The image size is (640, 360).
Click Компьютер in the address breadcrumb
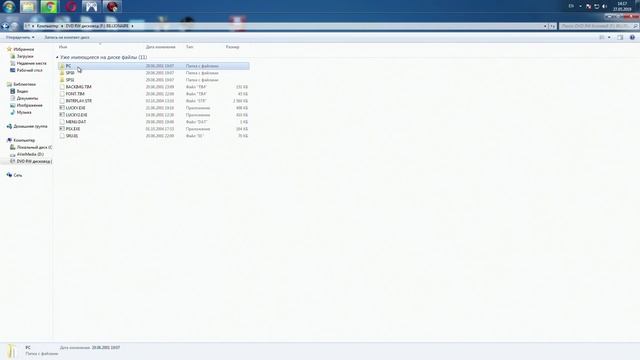click(47, 26)
